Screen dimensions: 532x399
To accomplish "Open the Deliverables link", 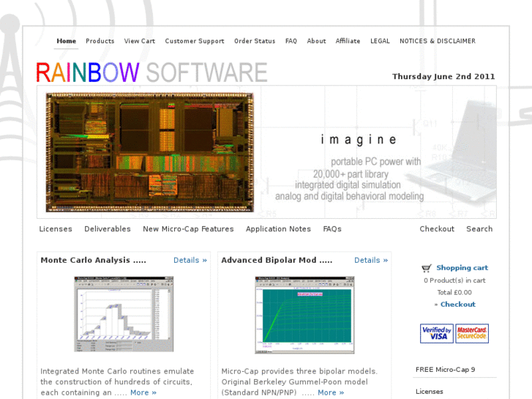I will pyautogui.click(x=108, y=229).
